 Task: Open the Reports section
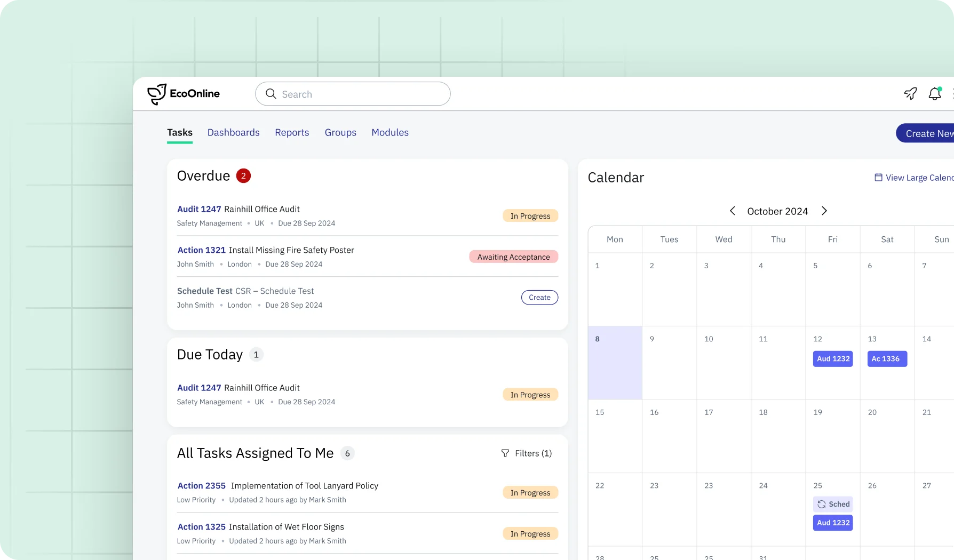tap(291, 132)
